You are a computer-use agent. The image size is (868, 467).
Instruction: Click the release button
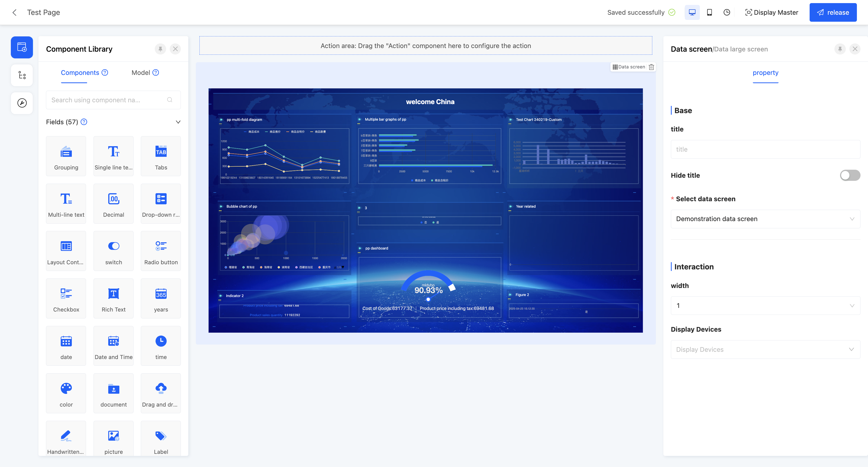[x=833, y=12]
